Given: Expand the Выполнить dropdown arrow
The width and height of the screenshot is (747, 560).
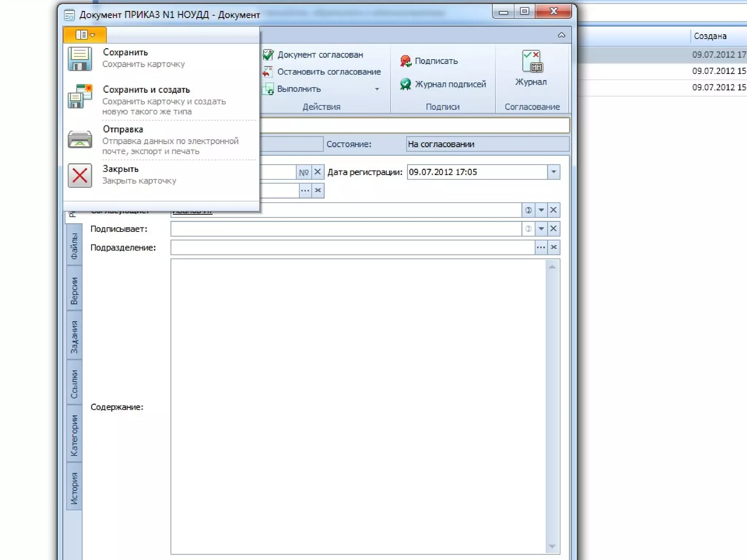Looking at the screenshot, I should (x=377, y=89).
